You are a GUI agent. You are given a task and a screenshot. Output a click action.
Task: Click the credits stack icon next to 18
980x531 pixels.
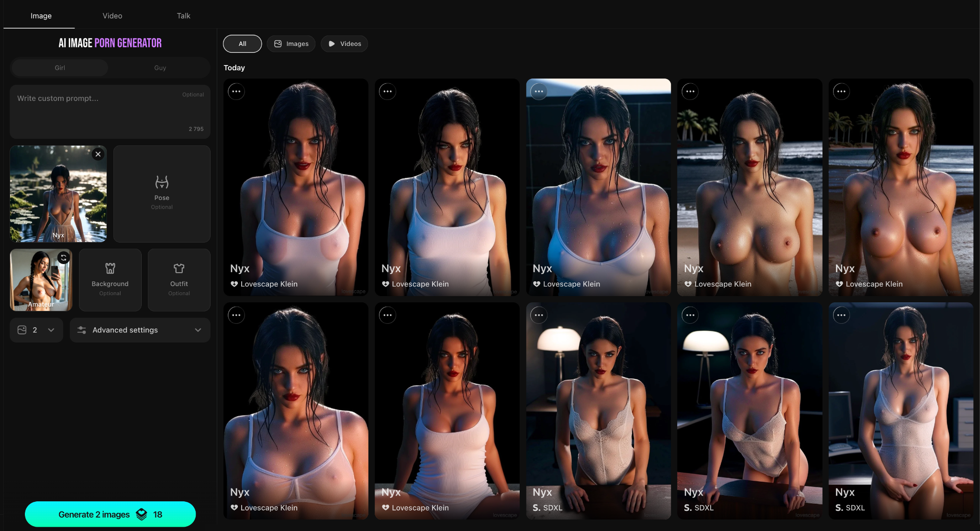click(142, 514)
